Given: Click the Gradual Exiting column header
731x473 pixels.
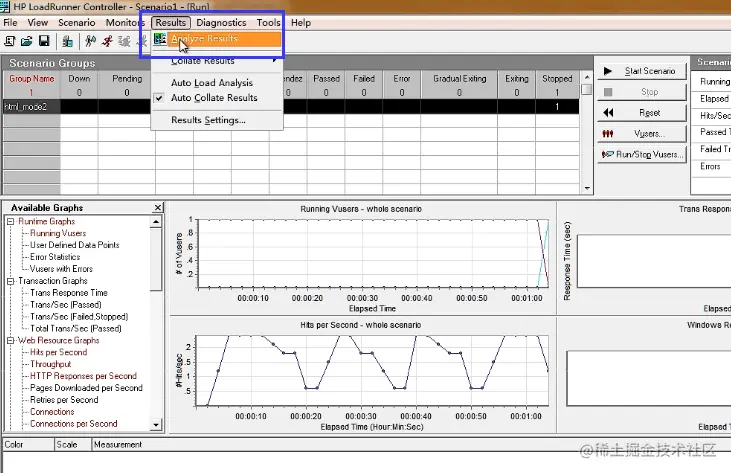Looking at the screenshot, I should 459,79.
